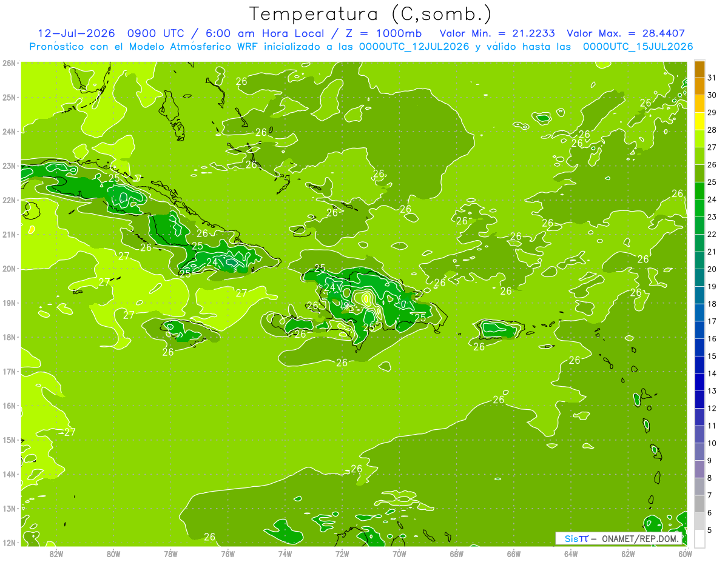Click the "28" color scale label

coord(712,130)
